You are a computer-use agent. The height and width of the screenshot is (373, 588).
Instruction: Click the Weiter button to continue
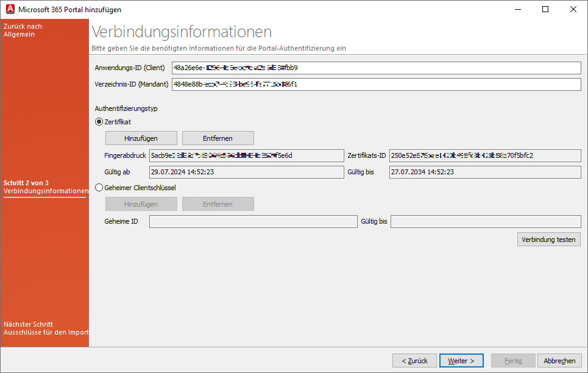(461, 360)
